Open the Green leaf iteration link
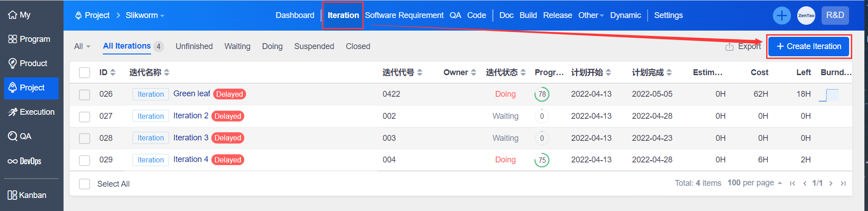 [192, 94]
